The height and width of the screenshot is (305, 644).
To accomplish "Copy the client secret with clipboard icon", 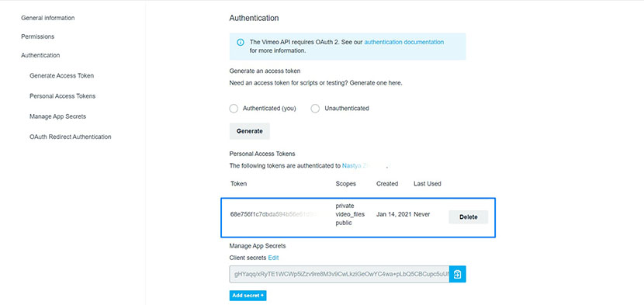I will (x=458, y=274).
